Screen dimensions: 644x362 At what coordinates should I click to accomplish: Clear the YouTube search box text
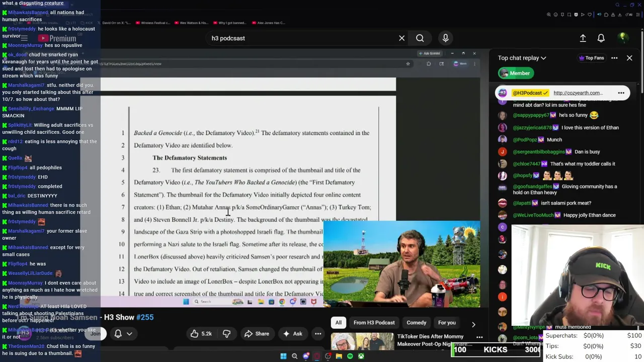coord(401,38)
